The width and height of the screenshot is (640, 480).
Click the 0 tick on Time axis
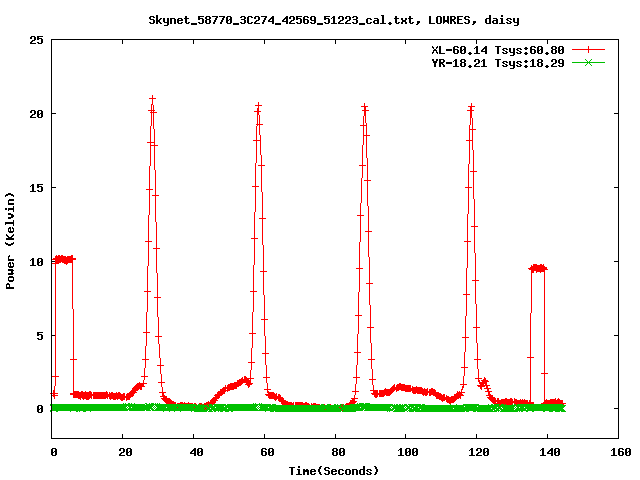click(54, 452)
